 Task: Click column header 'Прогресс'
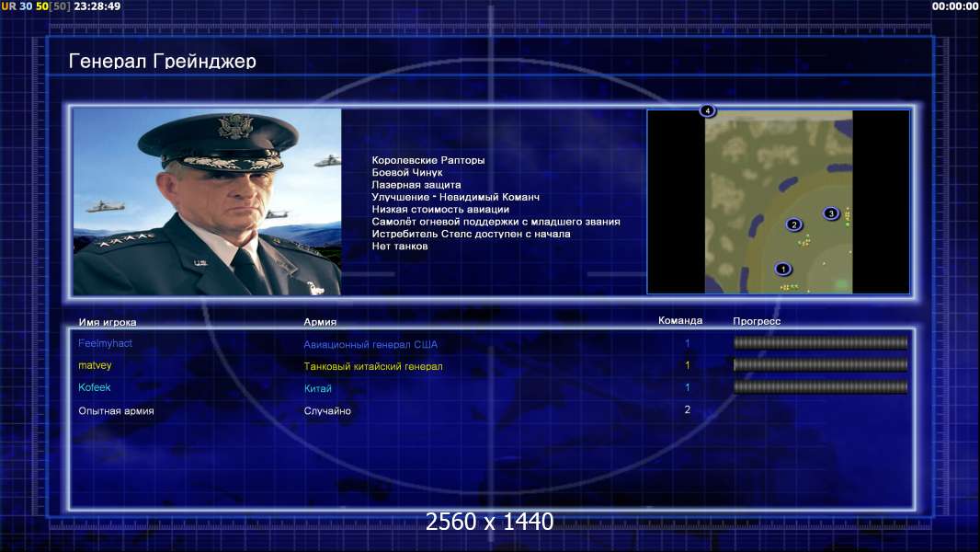point(757,321)
